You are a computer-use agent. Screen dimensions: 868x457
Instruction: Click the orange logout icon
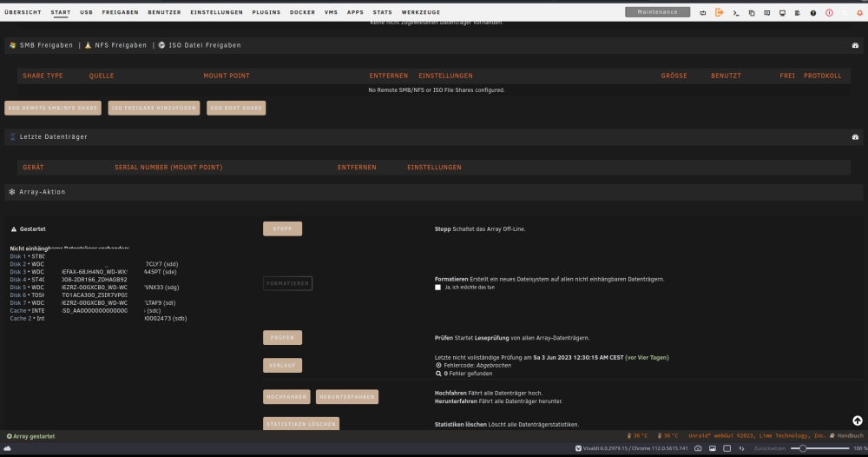tap(719, 12)
